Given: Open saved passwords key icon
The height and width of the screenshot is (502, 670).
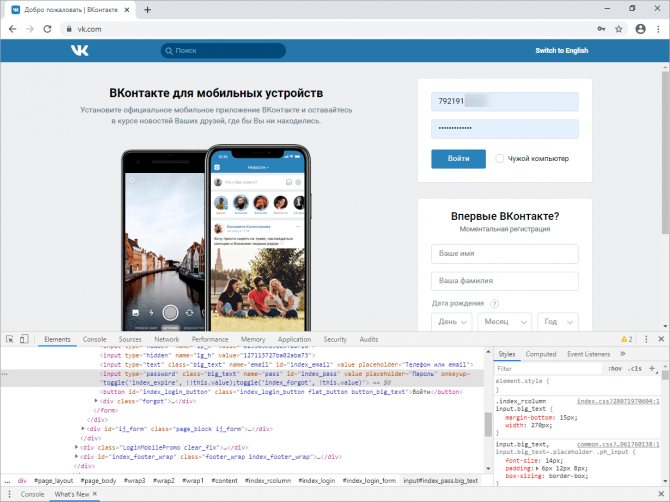Looking at the screenshot, I should point(601,29).
